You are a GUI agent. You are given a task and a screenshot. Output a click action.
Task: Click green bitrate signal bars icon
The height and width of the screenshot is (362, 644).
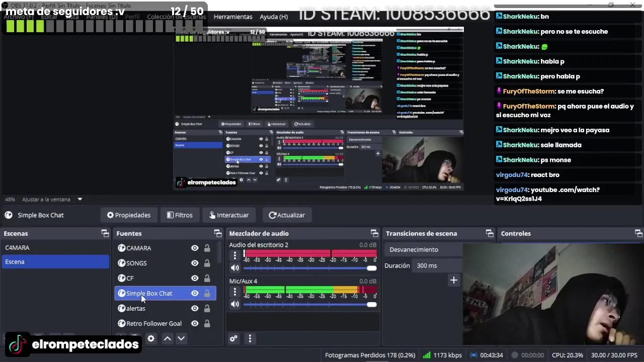[427, 355]
